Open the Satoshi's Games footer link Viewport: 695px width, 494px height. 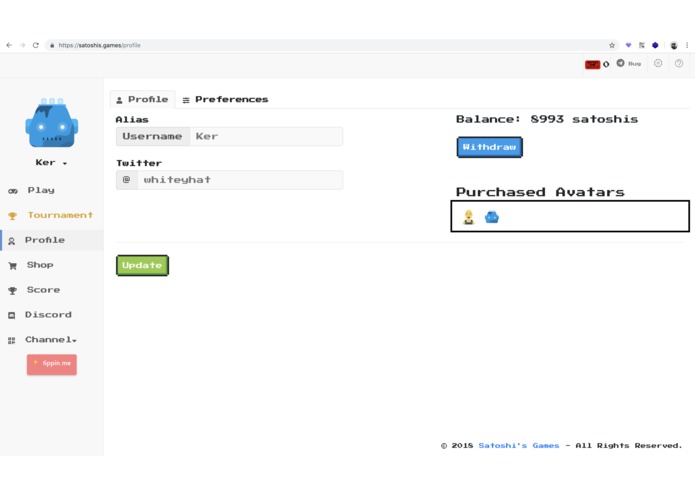click(519, 445)
